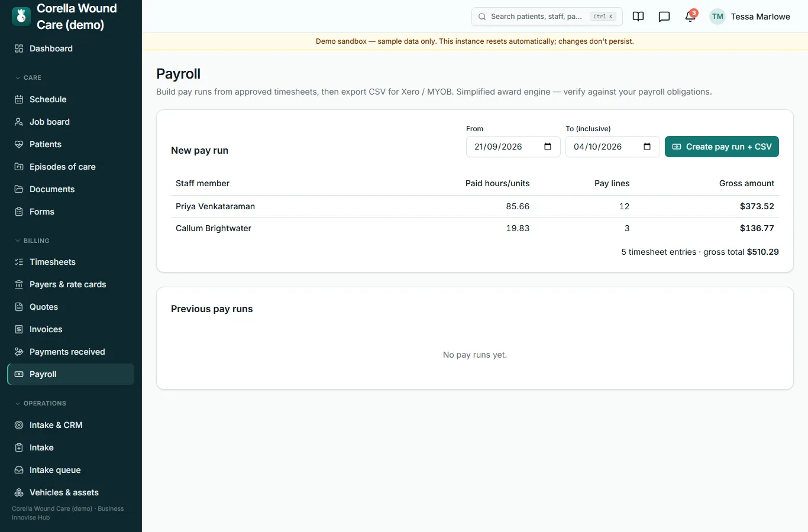Viewport: 808px width, 532px height.
Task: Open the Forms page
Action: coord(71,212)
